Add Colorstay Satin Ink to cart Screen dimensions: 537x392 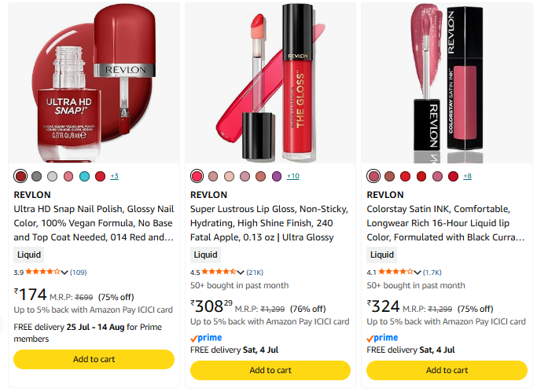coord(447,370)
